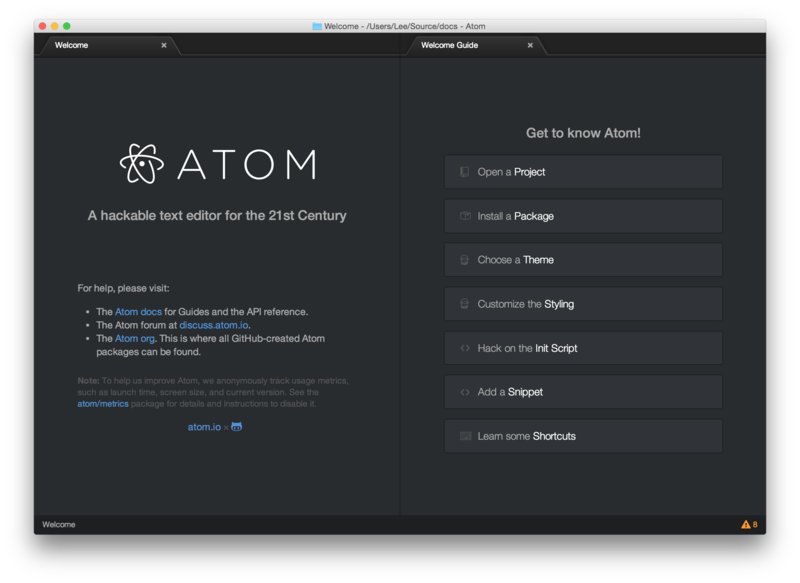Click the package icon beside Install a Package
The height and width of the screenshot is (583, 800).
click(464, 216)
